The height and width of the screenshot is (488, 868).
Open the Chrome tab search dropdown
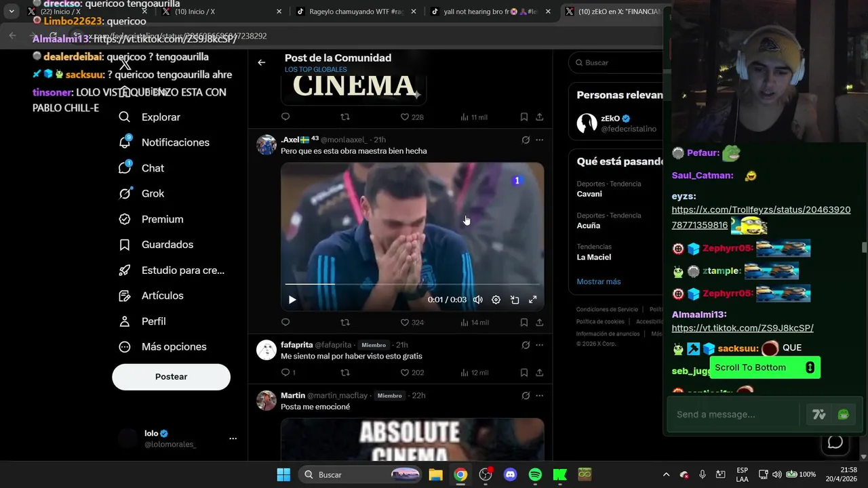(x=12, y=12)
